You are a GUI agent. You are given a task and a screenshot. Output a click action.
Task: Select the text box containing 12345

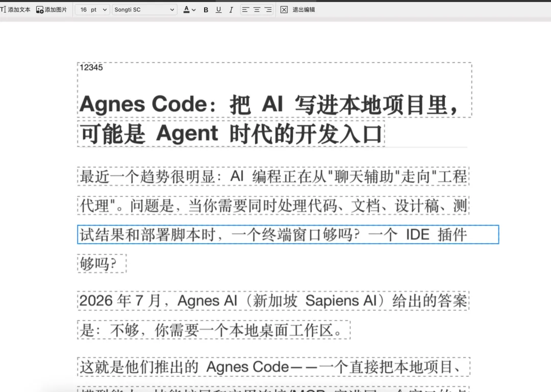pyautogui.click(x=91, y=67)
